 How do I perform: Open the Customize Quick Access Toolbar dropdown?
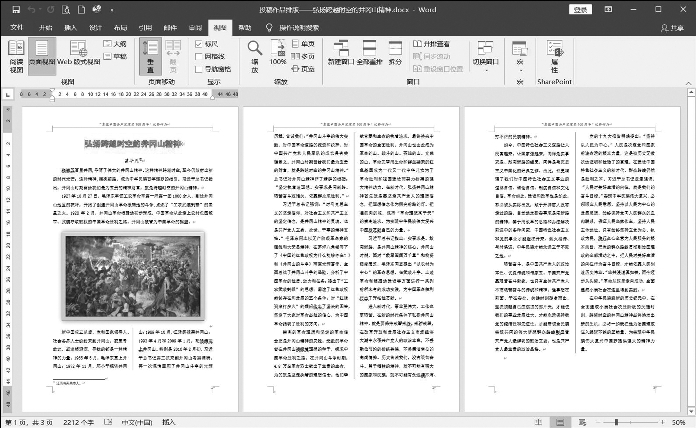point(112,10)
